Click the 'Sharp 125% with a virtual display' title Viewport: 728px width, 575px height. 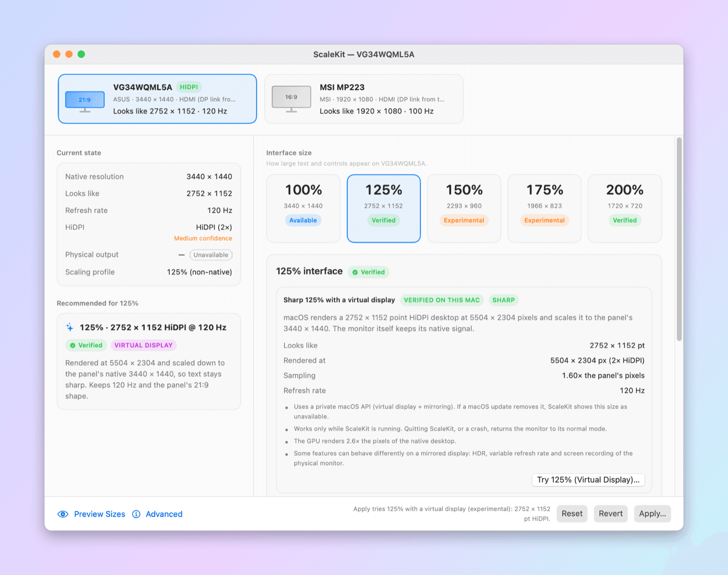click(339, 300)
